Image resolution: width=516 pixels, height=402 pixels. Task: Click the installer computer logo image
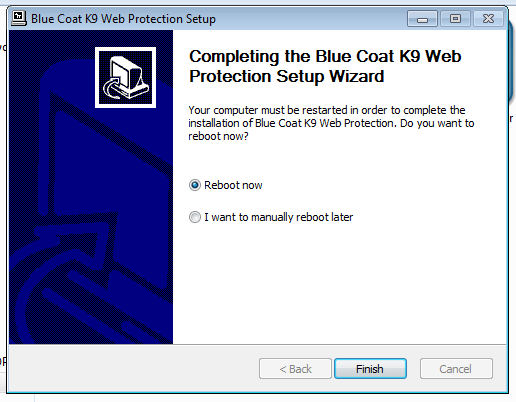[125, 77]
